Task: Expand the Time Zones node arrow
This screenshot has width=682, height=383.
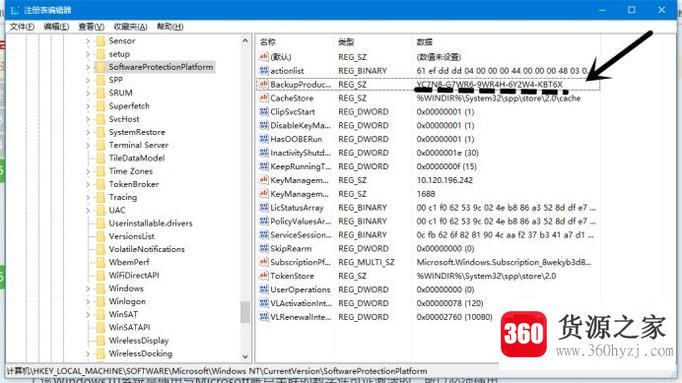Action: tap(88, 172)
